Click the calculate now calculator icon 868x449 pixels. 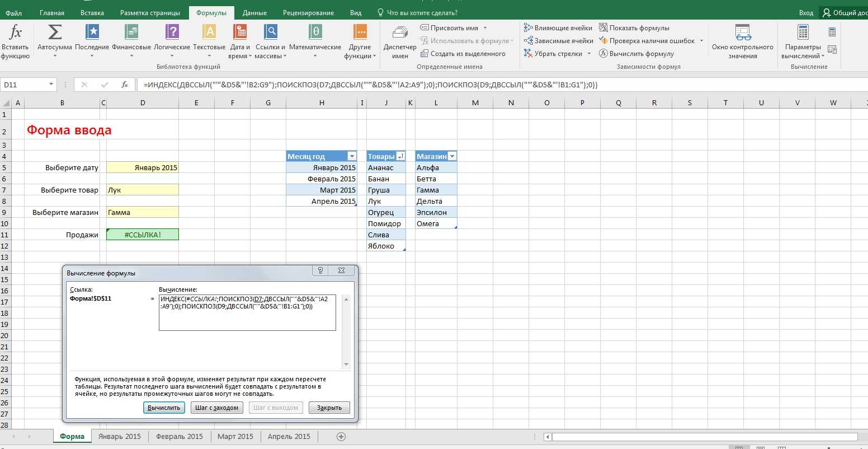(x=832, y=32)
